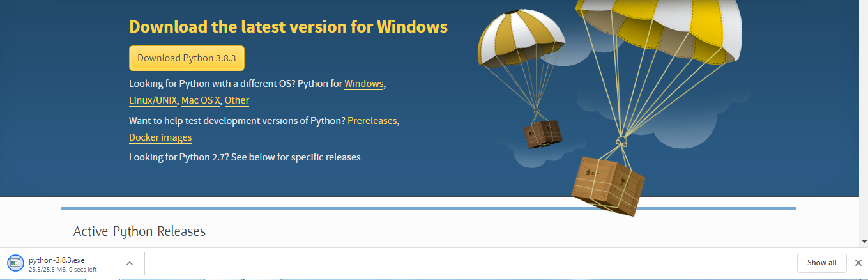Screen dimensions: 868x280
Task: Click the 'Download the latest version for Windows' heading
Action: point(288,27)
